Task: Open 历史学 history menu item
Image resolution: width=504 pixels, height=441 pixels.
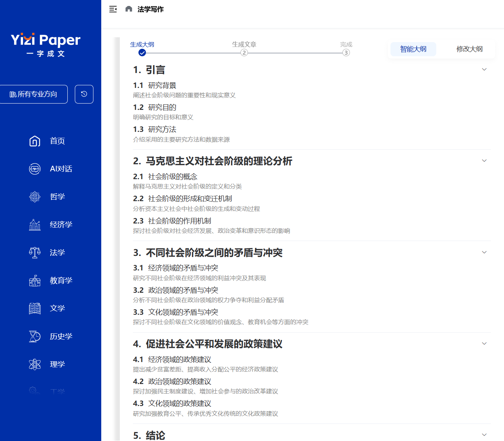Action: pyautogui.click(x=61, y=336)
